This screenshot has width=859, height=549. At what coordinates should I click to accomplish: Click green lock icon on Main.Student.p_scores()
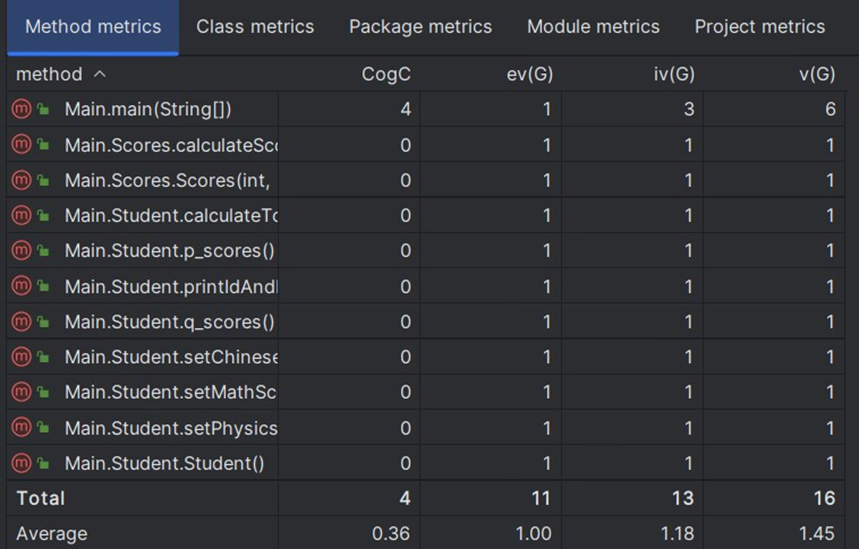coord(43,251)
